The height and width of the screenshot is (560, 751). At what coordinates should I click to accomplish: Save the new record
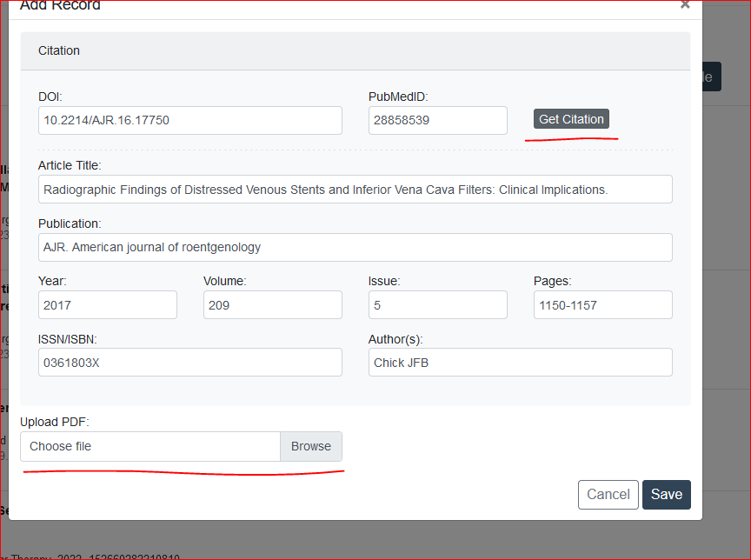666,495
